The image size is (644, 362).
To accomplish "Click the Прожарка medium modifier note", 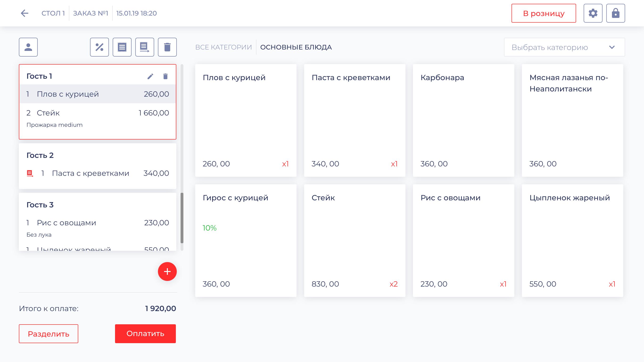I will click(54, 125).
